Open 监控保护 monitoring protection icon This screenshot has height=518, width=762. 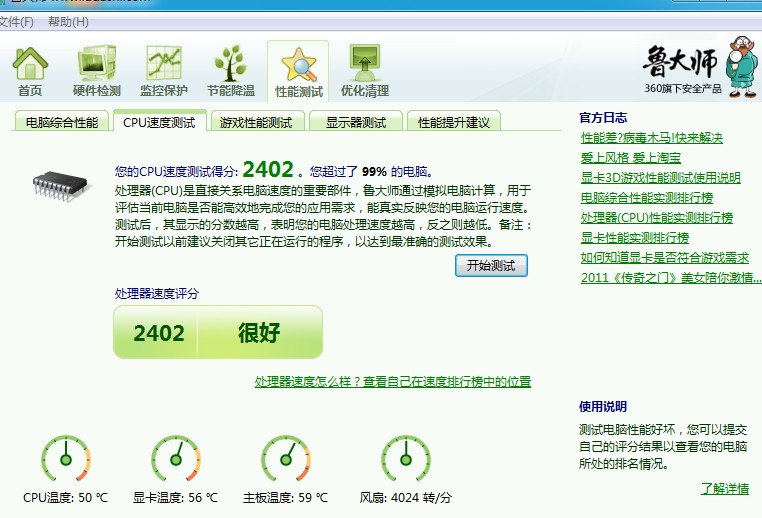click(x=164, y=71)
